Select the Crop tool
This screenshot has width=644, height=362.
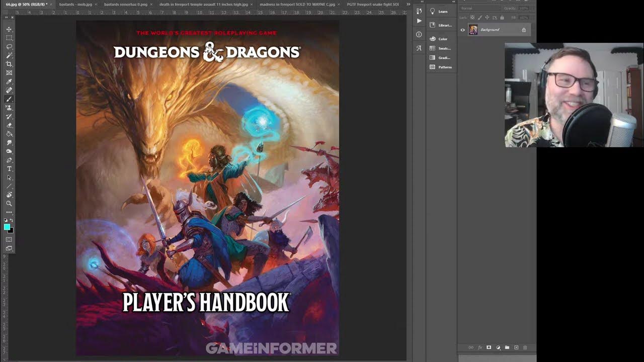point(9,64)
